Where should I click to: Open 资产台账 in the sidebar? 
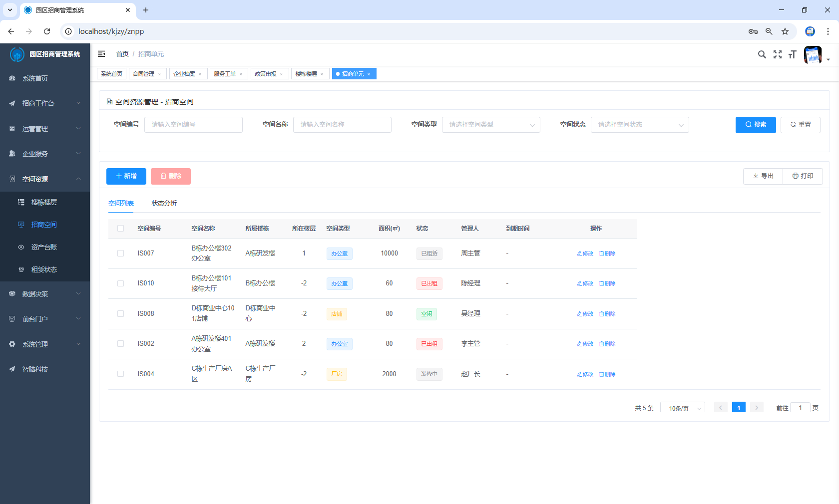pos(44,247)
